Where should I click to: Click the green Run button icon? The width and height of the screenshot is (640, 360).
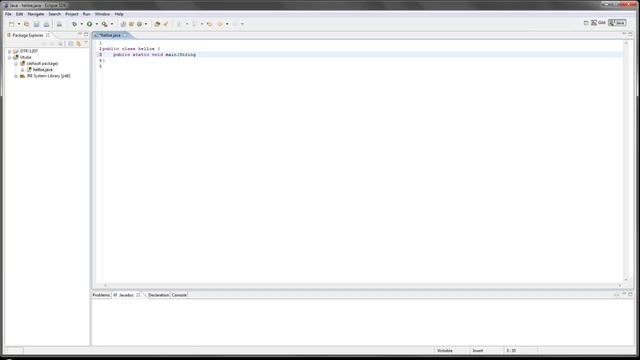(x=89, y=24)
